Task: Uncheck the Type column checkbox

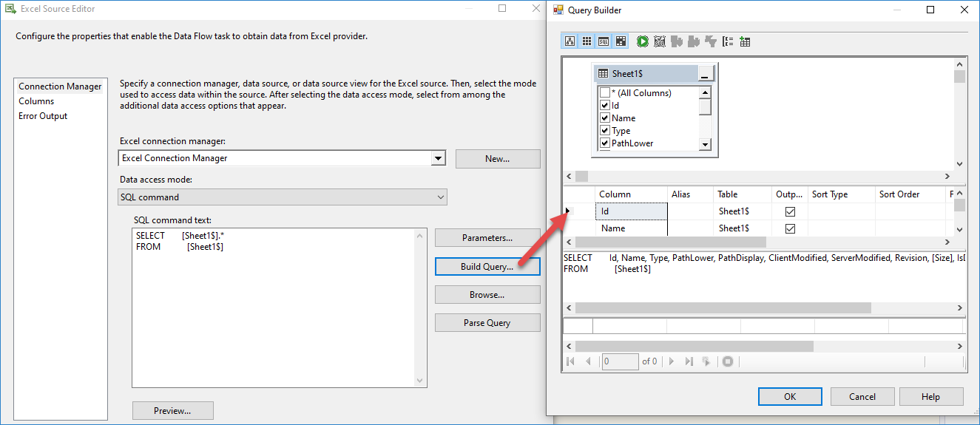Action: point(605,131)
